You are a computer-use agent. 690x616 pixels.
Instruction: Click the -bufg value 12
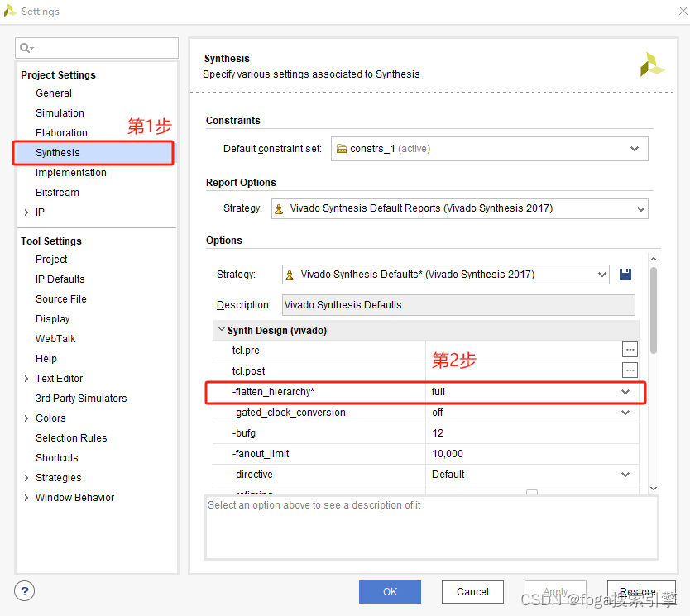coord(532,433)
